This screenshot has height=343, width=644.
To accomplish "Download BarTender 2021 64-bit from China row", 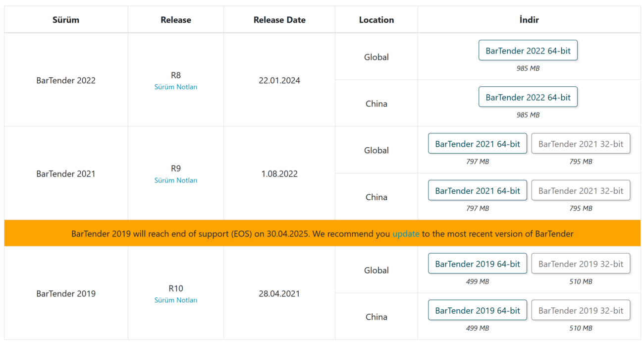I will tap(478, 190).
